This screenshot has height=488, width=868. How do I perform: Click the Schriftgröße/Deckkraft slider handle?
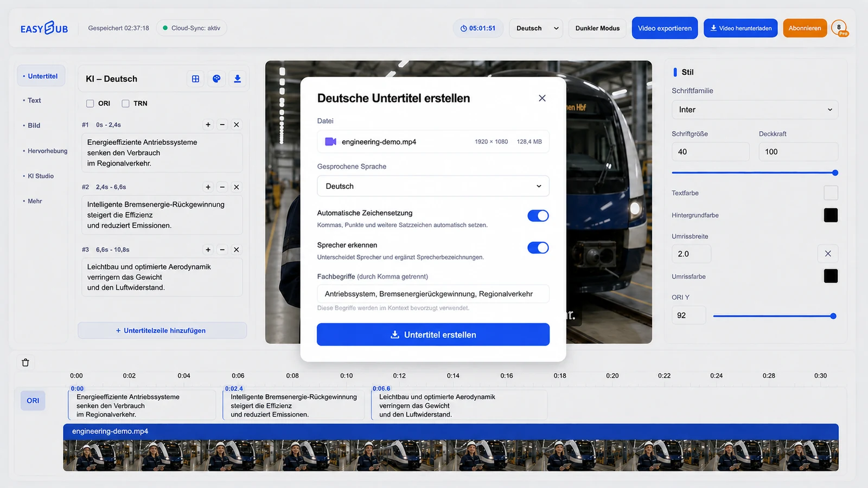tap(835, 173)
